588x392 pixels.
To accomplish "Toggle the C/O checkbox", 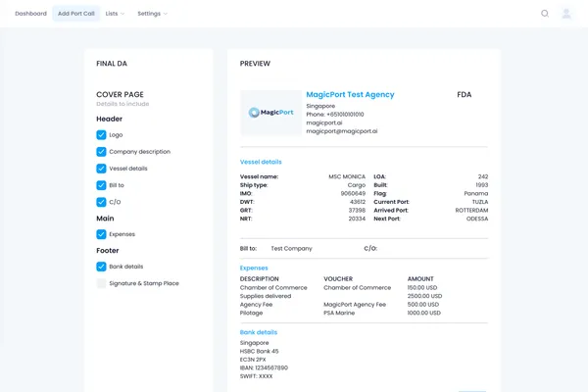I will [101, 202].
